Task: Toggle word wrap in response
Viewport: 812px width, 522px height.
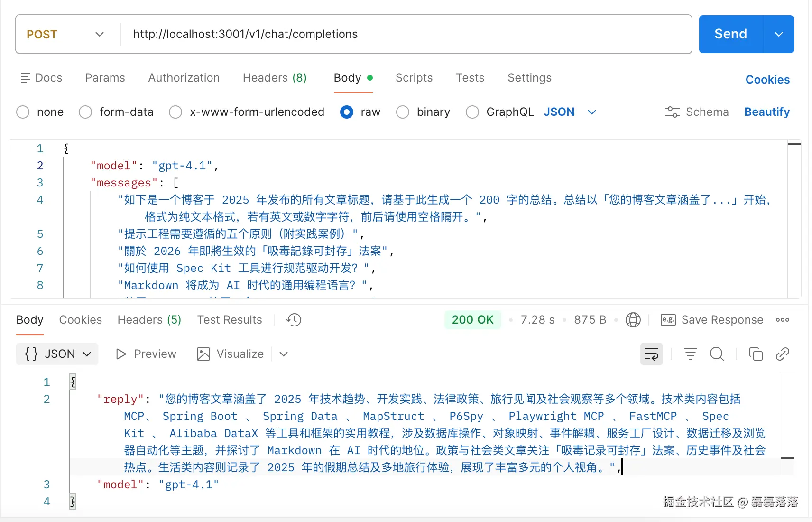Action: [x=652, y=354]
